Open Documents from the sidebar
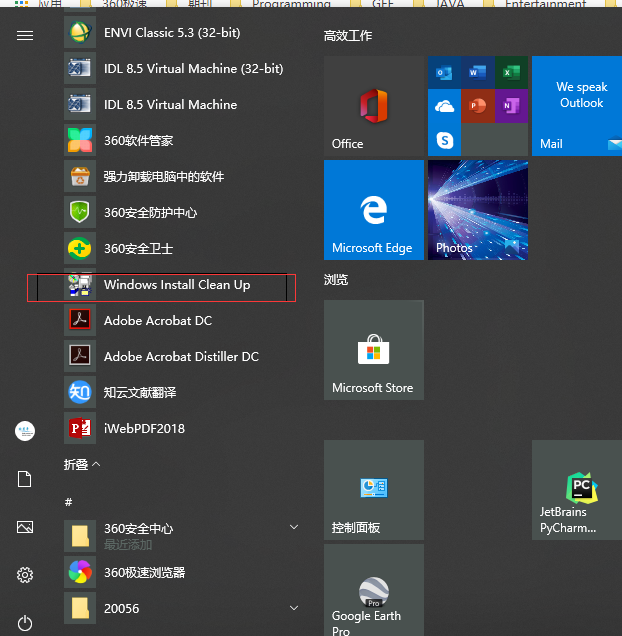The height and width of the screenshot is (636, 622). pos(25,479)
